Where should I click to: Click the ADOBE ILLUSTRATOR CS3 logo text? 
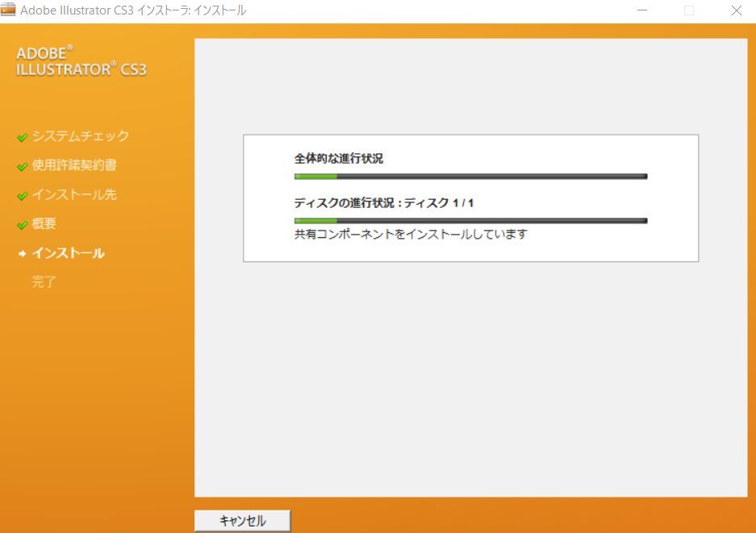click(81, 61)
